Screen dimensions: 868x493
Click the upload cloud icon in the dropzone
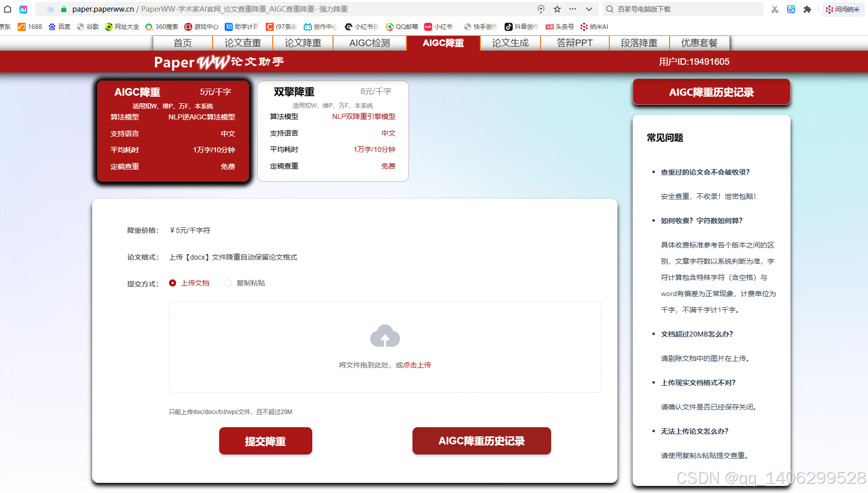[385, 336]
